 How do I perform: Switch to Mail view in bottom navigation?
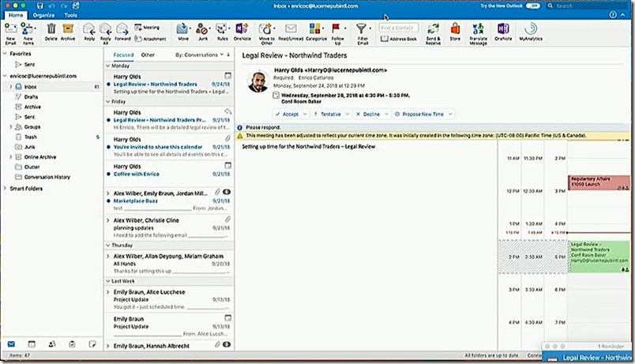[11, 344]
